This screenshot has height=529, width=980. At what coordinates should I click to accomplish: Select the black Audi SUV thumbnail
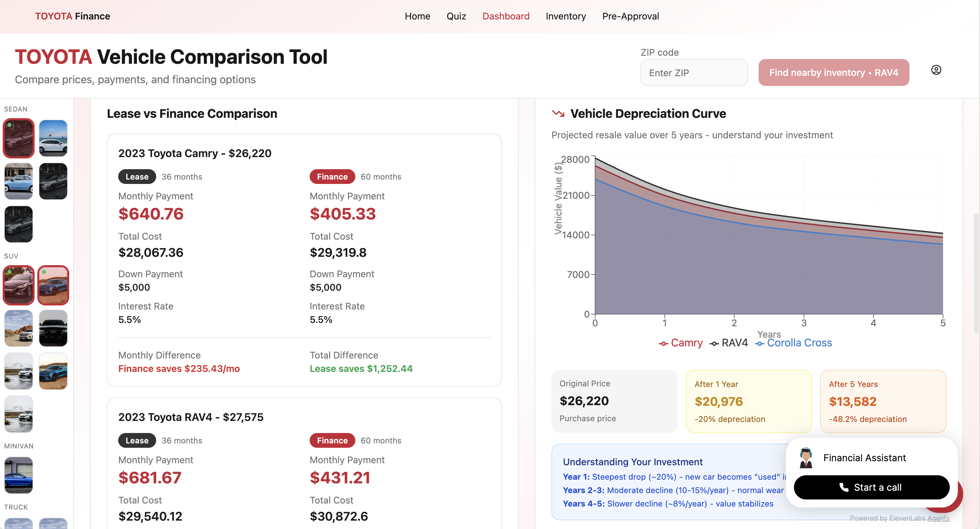(53, 328)
